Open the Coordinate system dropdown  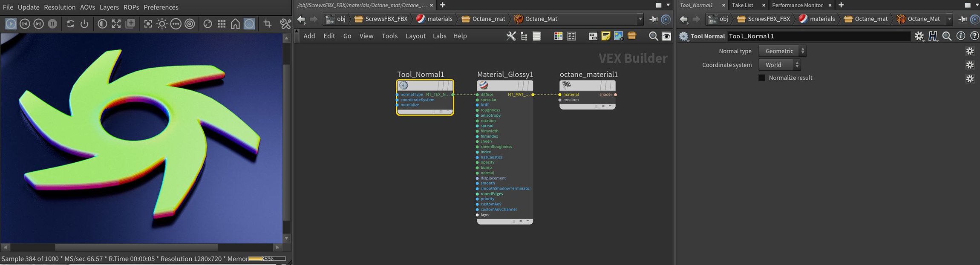(779, 65)
